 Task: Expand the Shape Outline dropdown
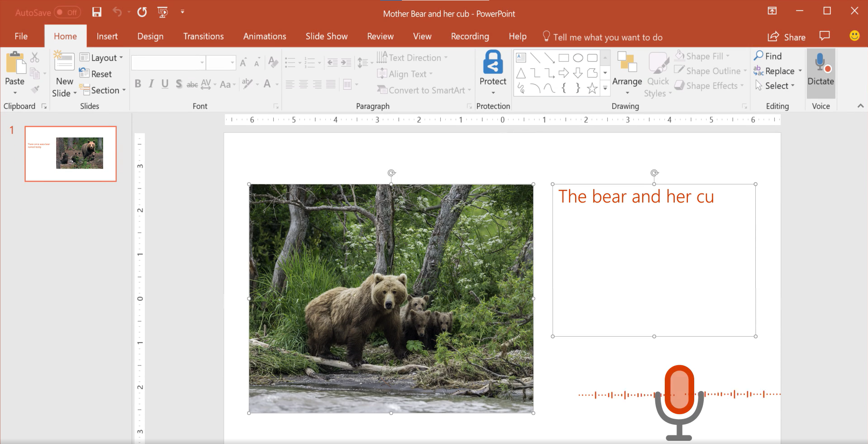[x=744, y=71]
